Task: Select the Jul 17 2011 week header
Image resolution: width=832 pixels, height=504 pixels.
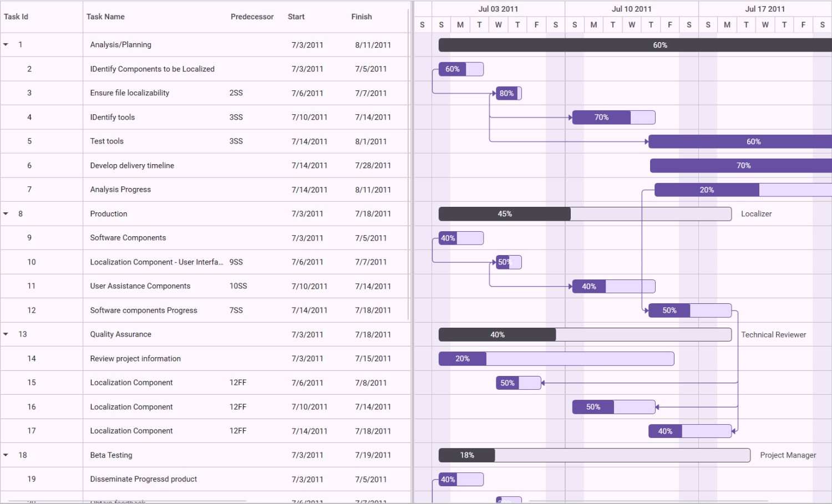Action: click(x=765, y=9)
